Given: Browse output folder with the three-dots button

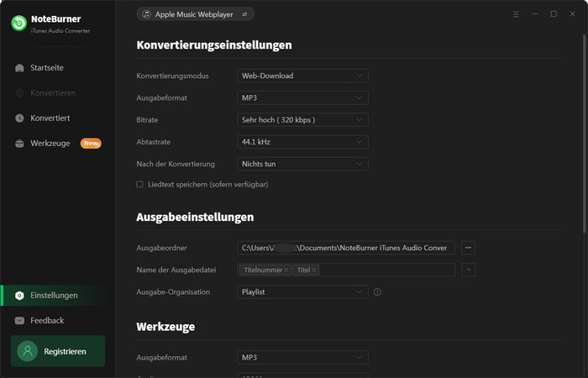Looking at the screenshot, I should click(x=468, y=248).
